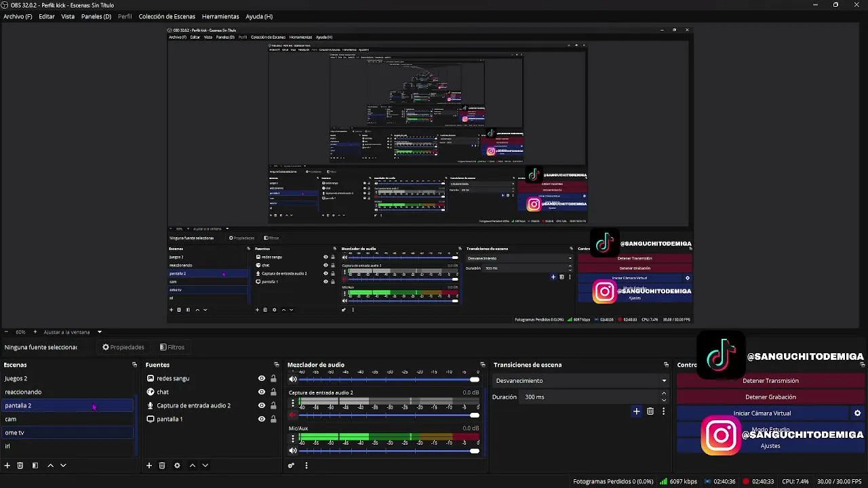Hide the pantalla 1 source
This screenshot has width=868, height=488.
click(x=262, y=419)
